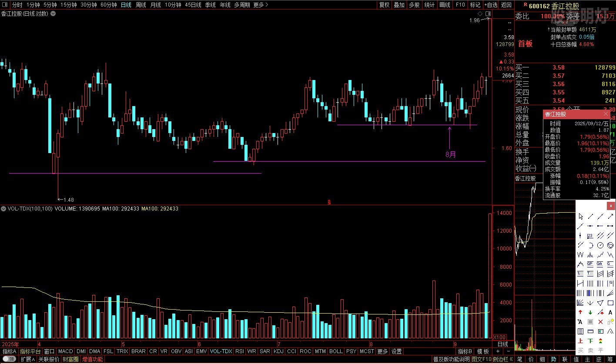Select the 周线 weekly period tab
The width and height of the screenshot is (616, 364).
point(141,5)
